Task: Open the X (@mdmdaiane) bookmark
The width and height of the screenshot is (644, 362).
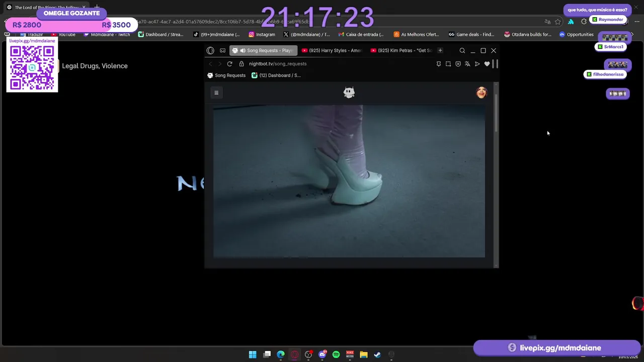Action: pos(306,35)
